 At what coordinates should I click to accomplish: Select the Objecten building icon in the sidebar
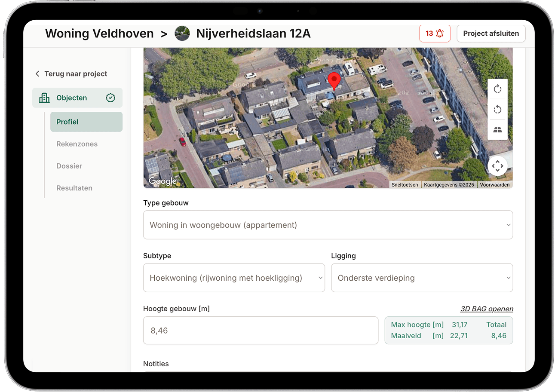click(44, 98)
